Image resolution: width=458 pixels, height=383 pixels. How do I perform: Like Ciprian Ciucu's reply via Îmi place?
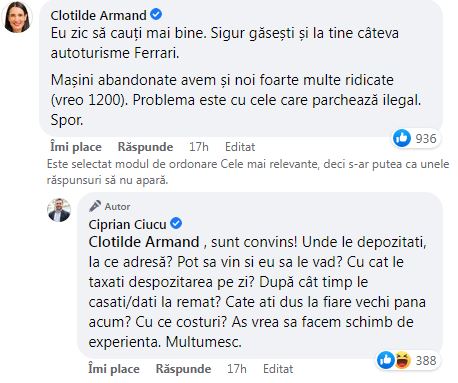coord(114,369)
